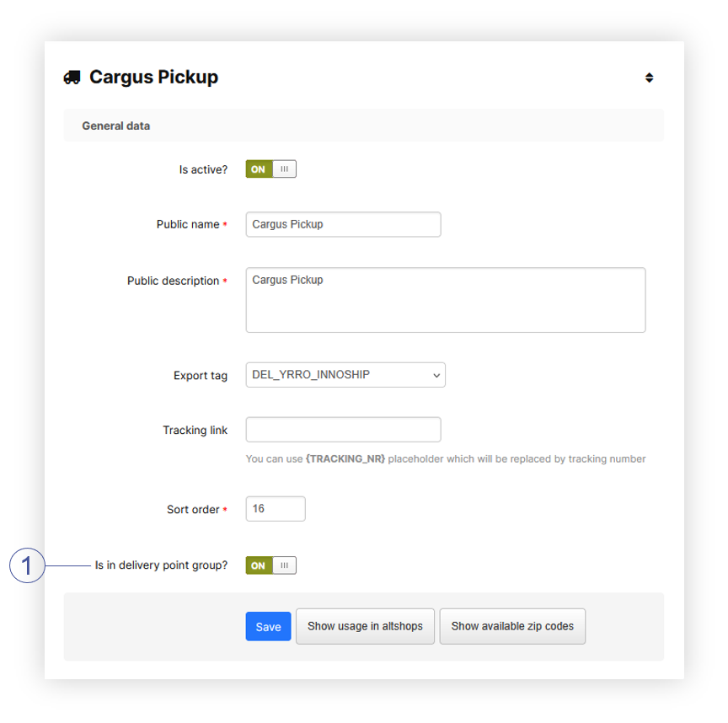Screen dimensions: 728x723
Task: Click the TRACKING_NR placeholder hint text
Action: point(345,459)
